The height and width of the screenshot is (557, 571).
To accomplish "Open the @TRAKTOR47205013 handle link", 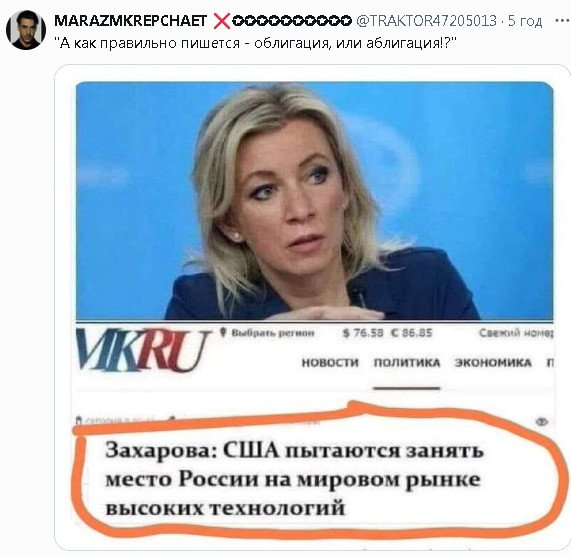I will (x=426, y=21).
